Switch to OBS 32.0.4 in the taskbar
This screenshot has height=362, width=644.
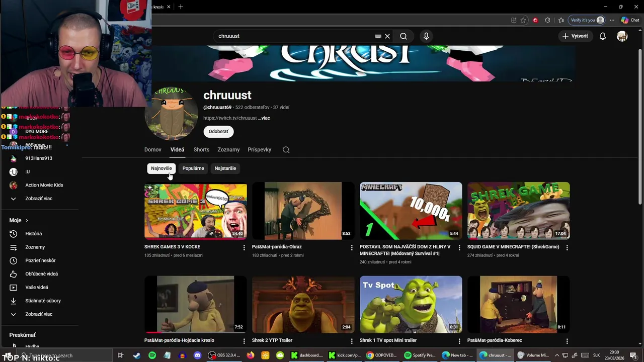click(225, 355)
